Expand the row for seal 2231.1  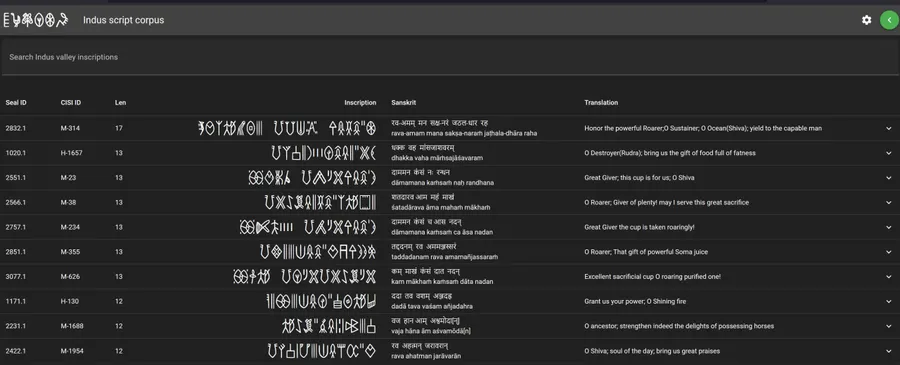click(889, 326)
